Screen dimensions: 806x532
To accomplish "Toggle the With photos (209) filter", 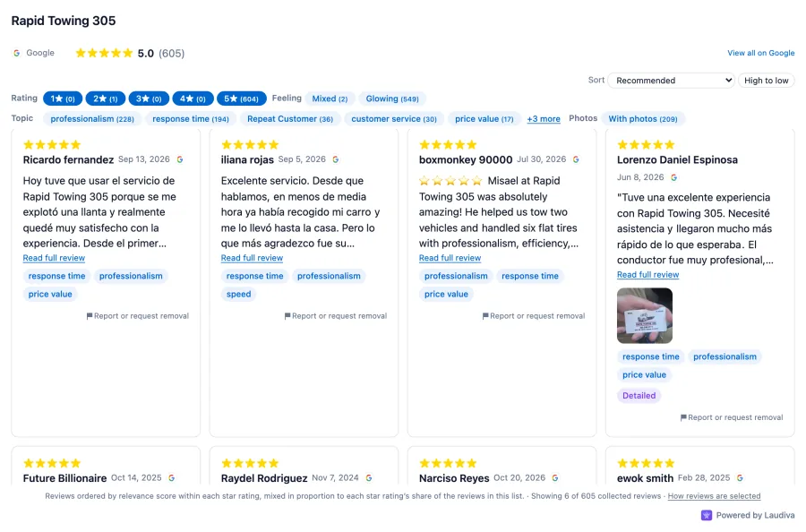I will point(642,119).
